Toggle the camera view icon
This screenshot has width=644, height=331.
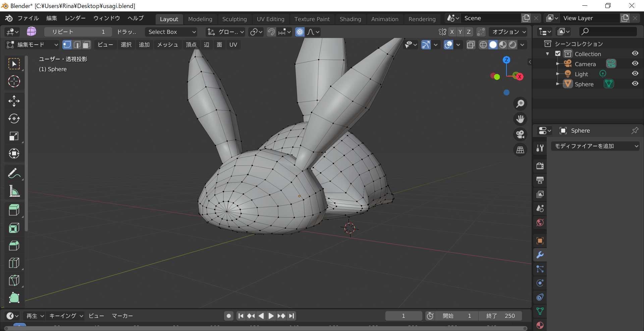click(520, 134)
